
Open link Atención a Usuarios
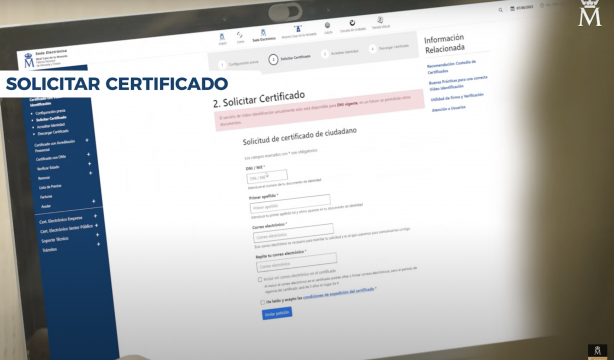(x=449, y=109)
